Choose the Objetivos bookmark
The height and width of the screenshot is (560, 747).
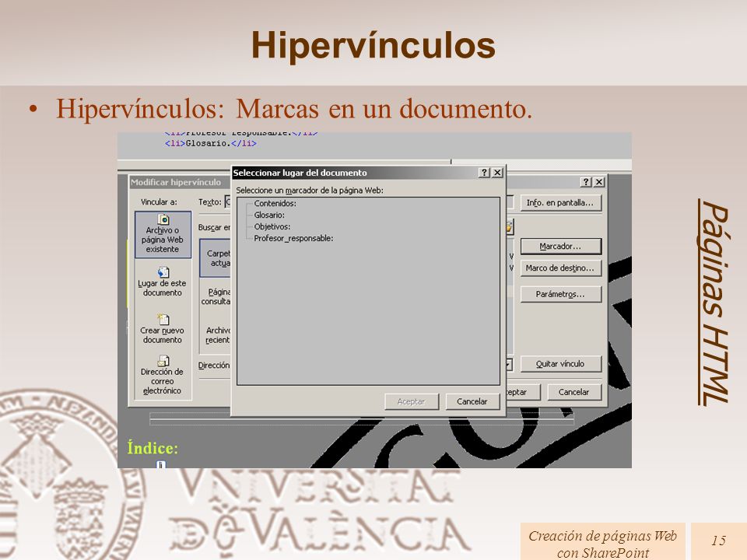272,226
